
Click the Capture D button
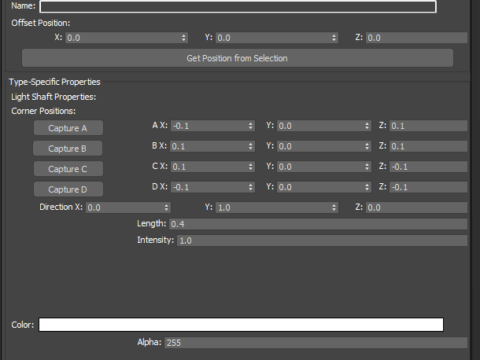(x=68, y=189)
